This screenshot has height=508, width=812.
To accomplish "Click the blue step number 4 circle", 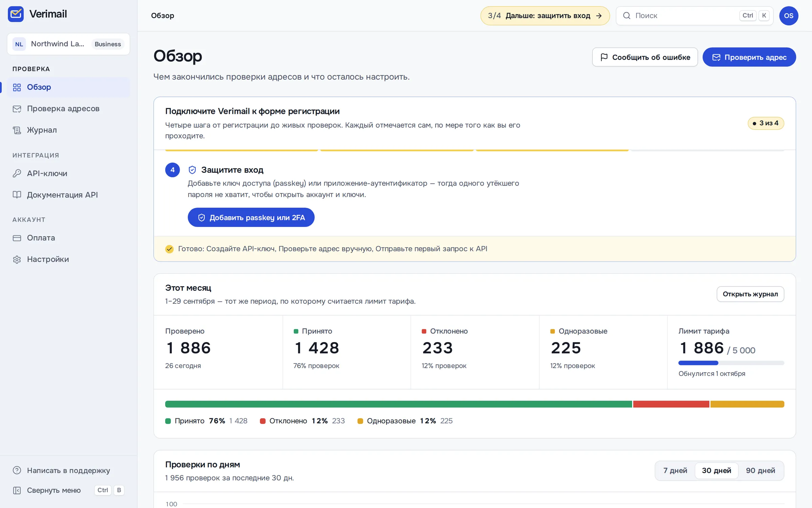I will click(173, 170).
